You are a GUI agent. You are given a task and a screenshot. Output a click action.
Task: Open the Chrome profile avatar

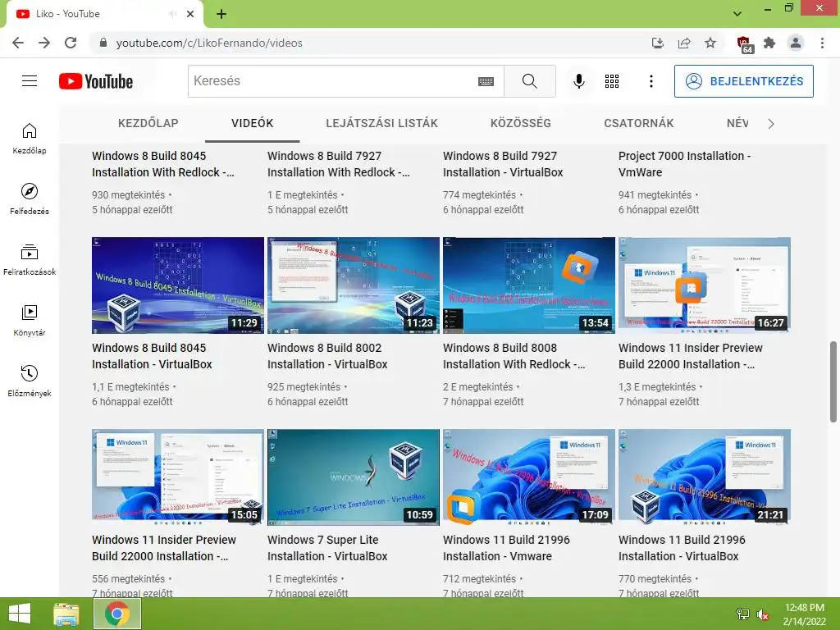[796, 43]
